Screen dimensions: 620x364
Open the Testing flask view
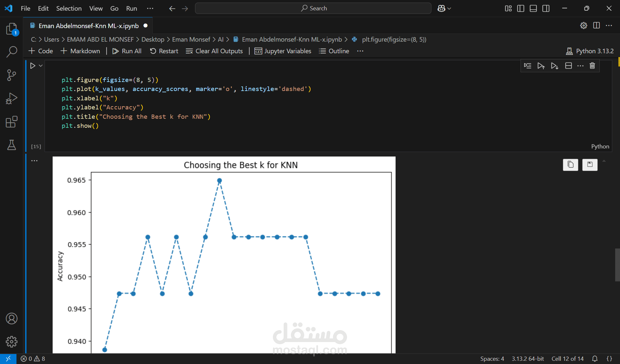click(12, 145)
